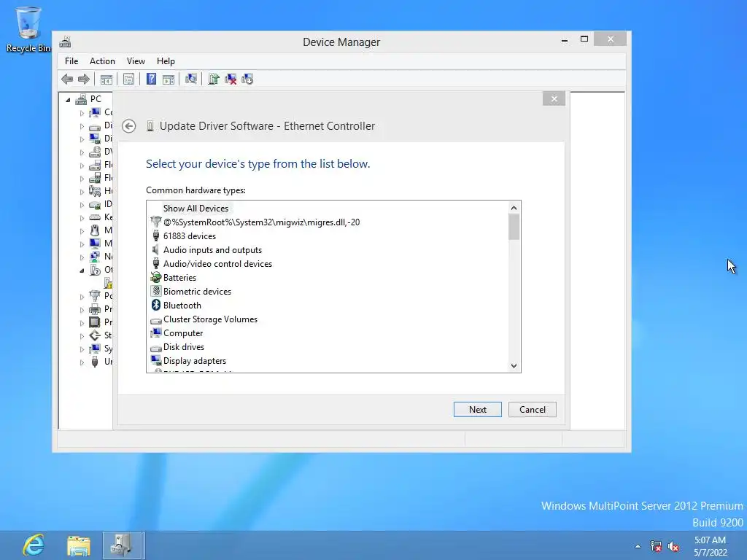
Task: Click the processor chip icon in Device Manager tree
Action: click(x=95, y=322)
